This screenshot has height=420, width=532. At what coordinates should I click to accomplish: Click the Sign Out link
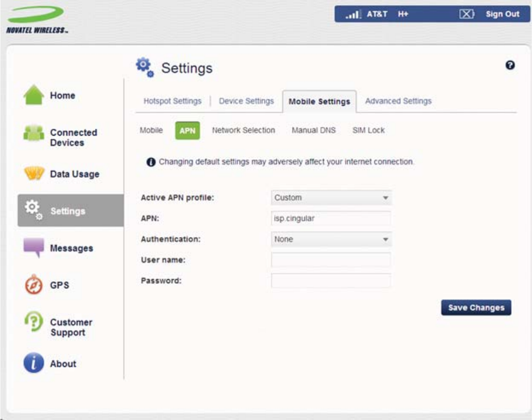502,14
